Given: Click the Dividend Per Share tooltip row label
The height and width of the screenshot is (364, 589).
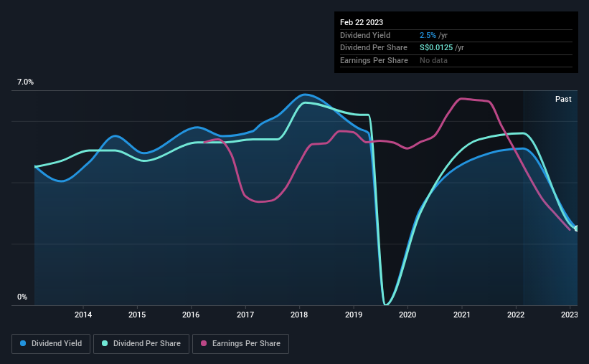Looking at the screenshot, I should pos(373,48).
